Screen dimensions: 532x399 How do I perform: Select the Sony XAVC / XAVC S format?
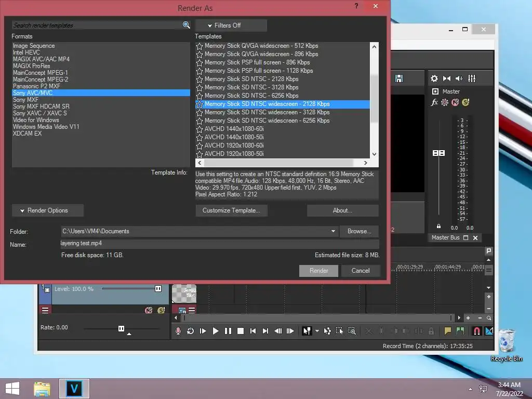[39, 113]
